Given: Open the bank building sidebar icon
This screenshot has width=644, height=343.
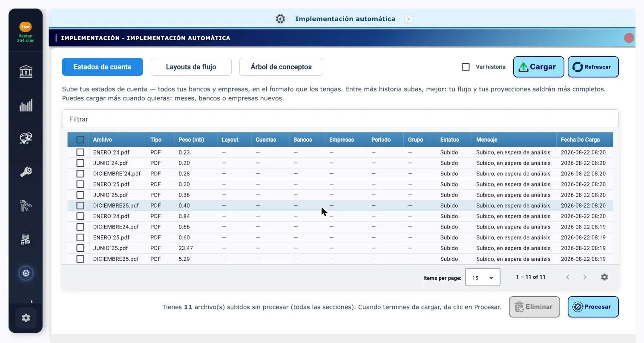Looking at the screenshot, I should pyautogui.click(x=26, y=71).
